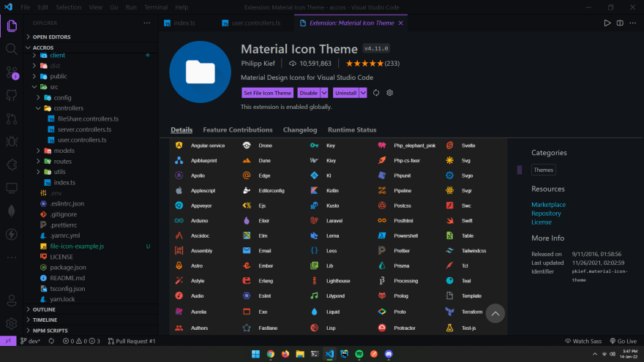This screenshot has height=362, width=644.
Task: Click scroll-to-top round arrow button
Action: (495, 314)
